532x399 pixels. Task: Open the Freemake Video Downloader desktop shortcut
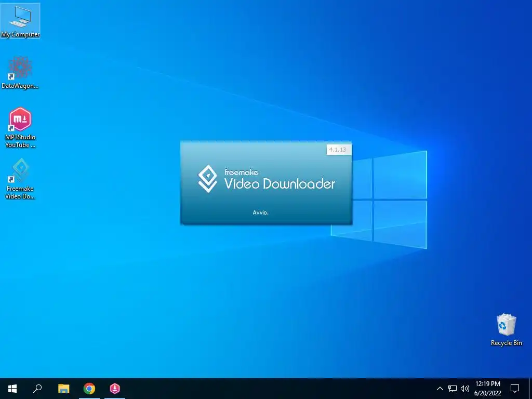20,179
